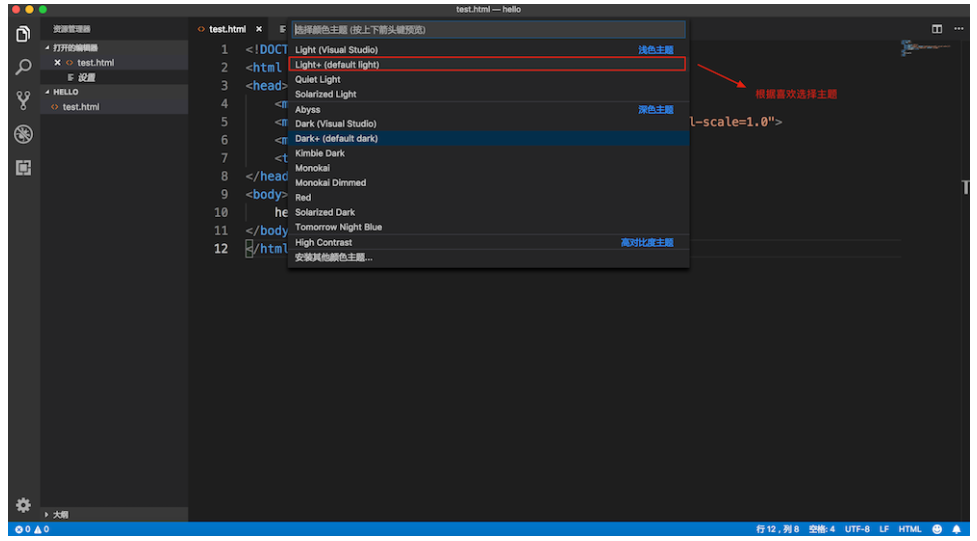
Task: Choose the Solarized Light theme
Action: (488, 94)
